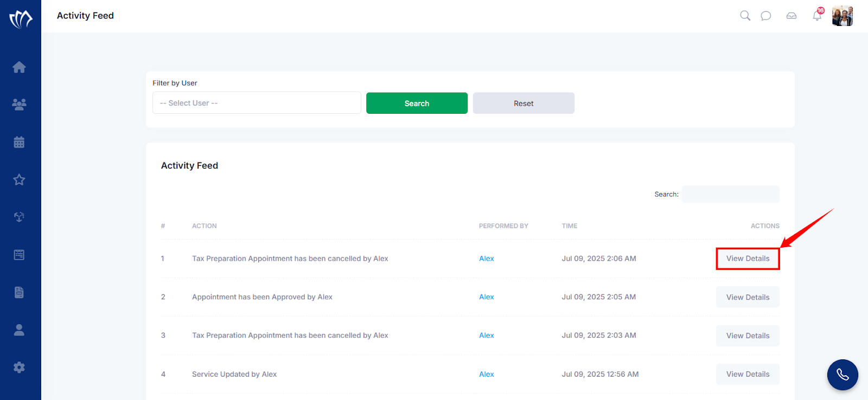Sort by the PERFORMED BY column header
This screenshot has width=868, height=400.
[x=503, y=226]
